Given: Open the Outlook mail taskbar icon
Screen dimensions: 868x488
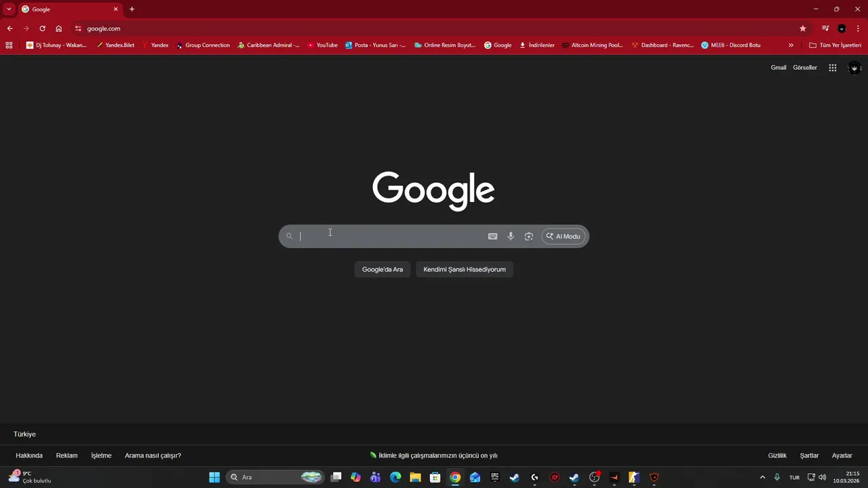Looking at the screenshot, I should tap(475, 477).
